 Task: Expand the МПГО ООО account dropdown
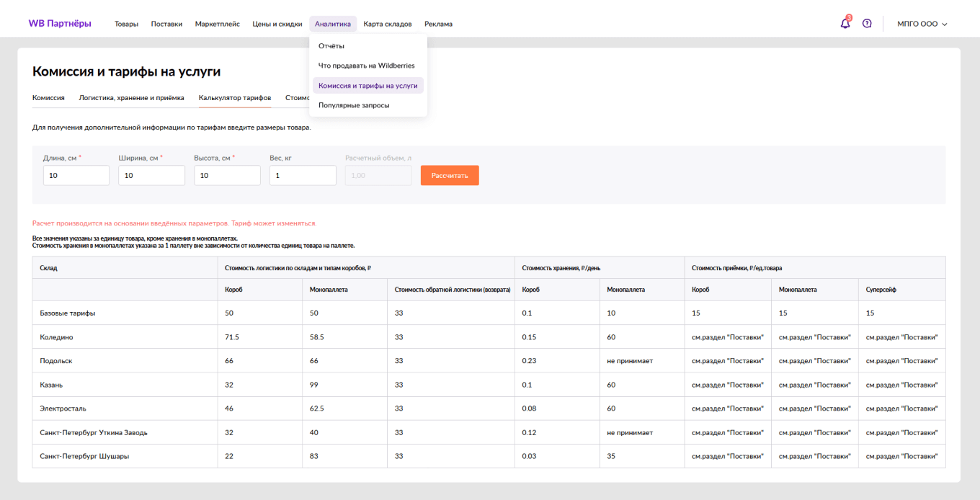click(x=922, y=24)
